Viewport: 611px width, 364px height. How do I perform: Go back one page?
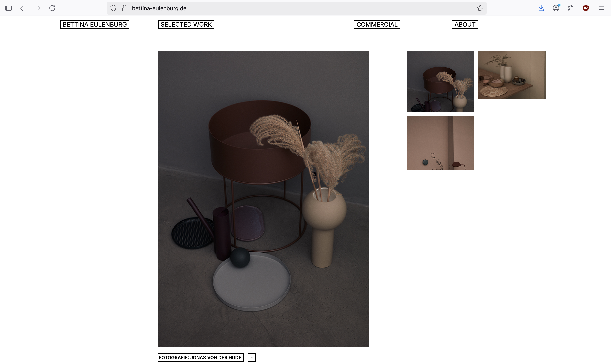point(23,8)
